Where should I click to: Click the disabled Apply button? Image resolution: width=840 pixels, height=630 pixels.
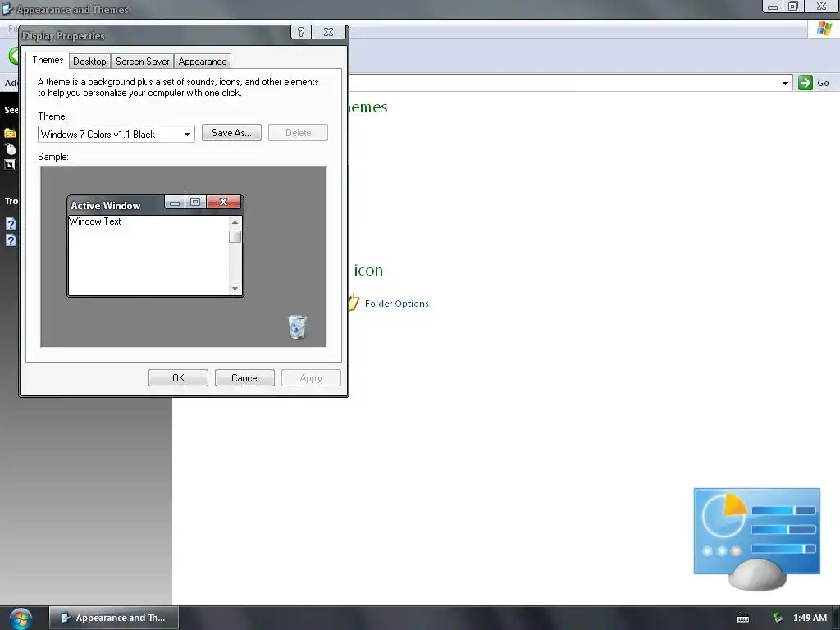tap(311, 377)
